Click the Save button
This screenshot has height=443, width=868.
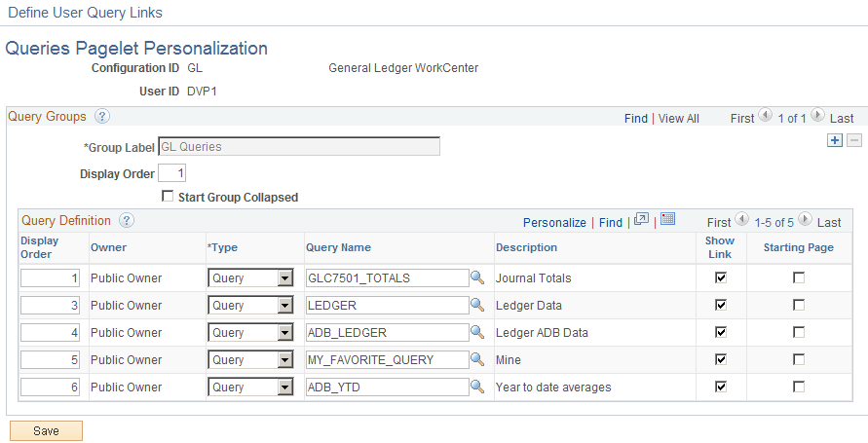tap(46, 431)
